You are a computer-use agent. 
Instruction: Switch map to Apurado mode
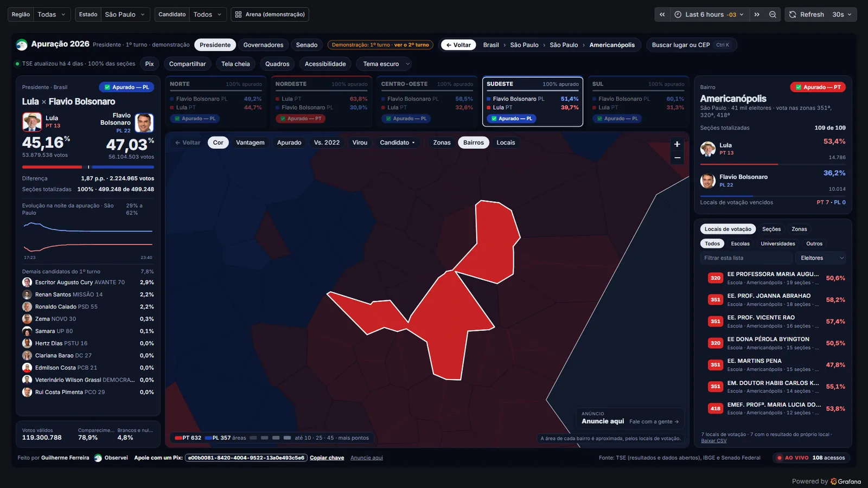289,143
